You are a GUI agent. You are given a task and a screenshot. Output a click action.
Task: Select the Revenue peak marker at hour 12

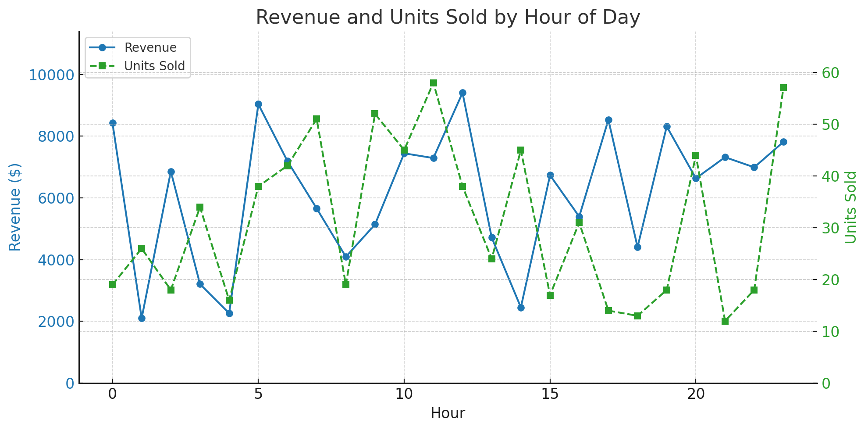pyautogui.click(x=463, y=93)
